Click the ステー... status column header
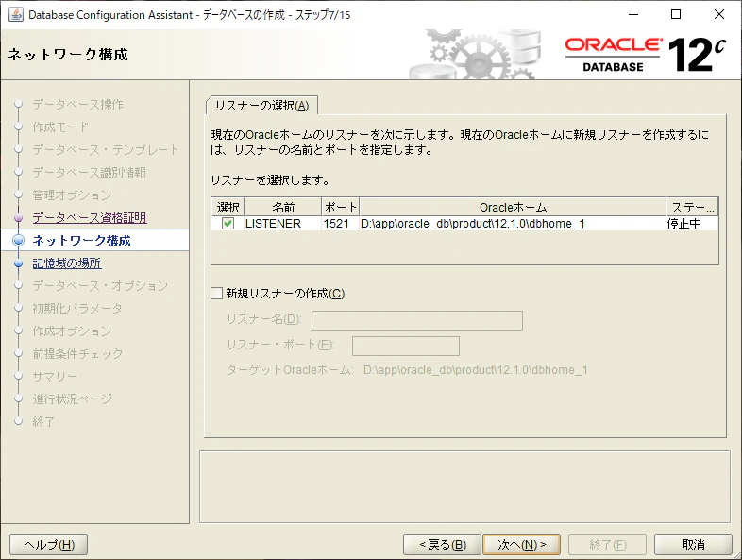742x560 pixels. click(692, 208)
